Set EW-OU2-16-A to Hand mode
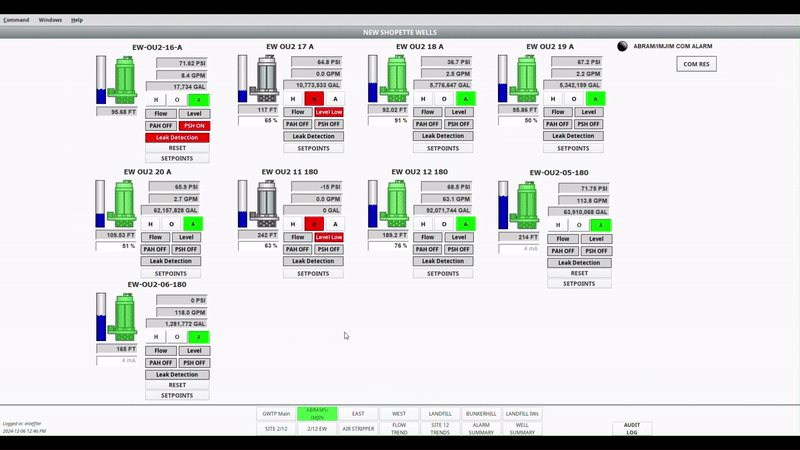Image resolution: width=800 pixels, height=450 pixels. 155,100
